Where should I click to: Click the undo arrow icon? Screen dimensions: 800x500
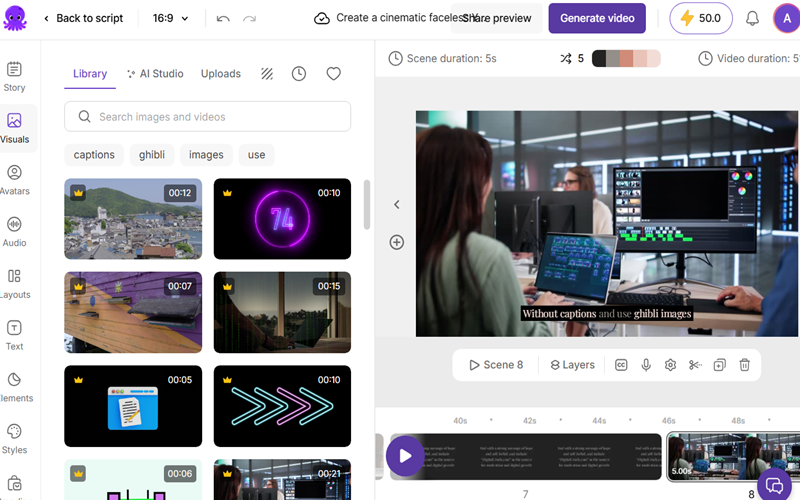tap(223, 19)
